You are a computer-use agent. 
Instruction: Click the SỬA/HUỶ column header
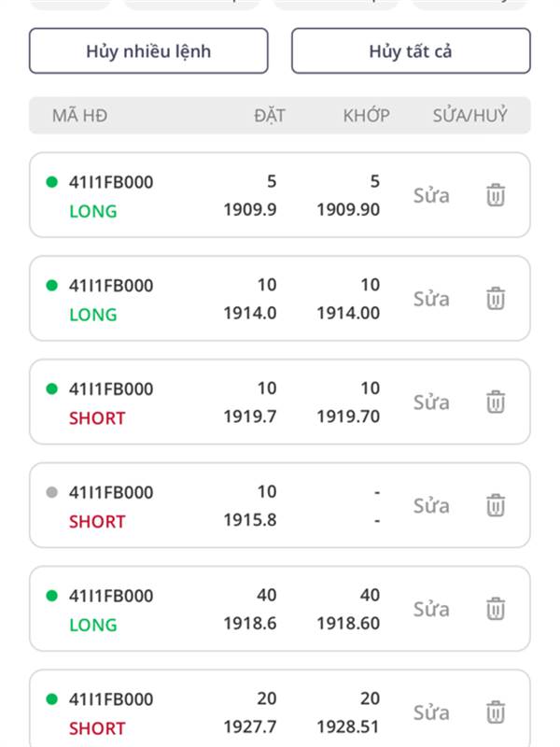point(469,116)
